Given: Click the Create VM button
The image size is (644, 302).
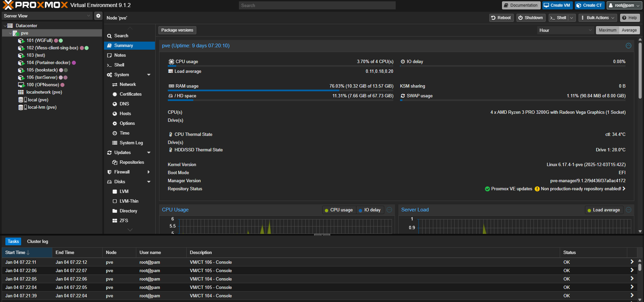Looking at the screenshot, I should [557, 5].
